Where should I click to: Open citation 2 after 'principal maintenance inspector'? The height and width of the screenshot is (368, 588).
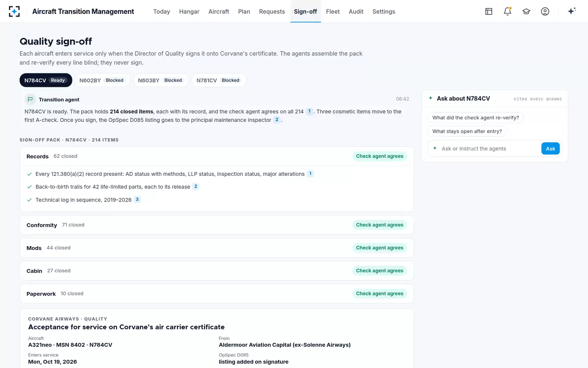click(277, 120)
